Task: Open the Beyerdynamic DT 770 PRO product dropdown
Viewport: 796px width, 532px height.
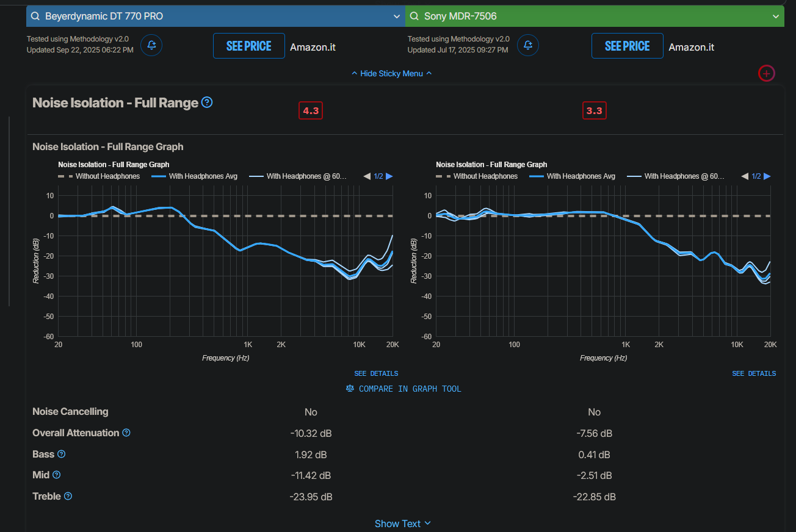Action: pos(215,16)
